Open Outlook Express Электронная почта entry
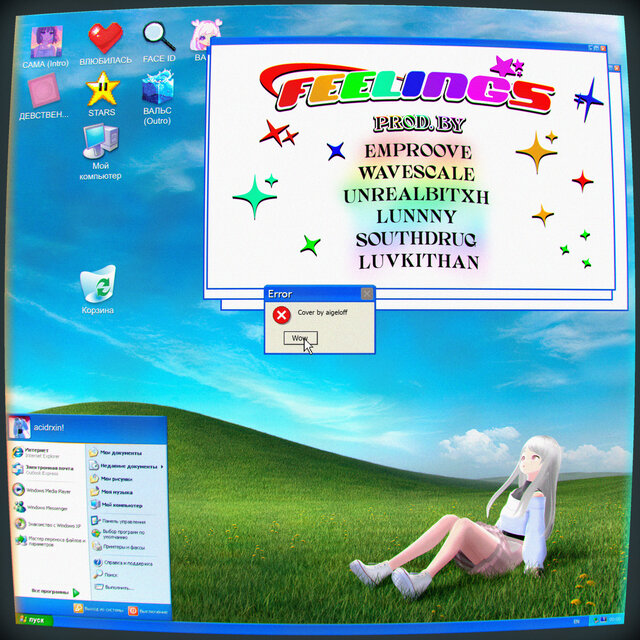The image size is (640, 640). [x=42, y=469]
